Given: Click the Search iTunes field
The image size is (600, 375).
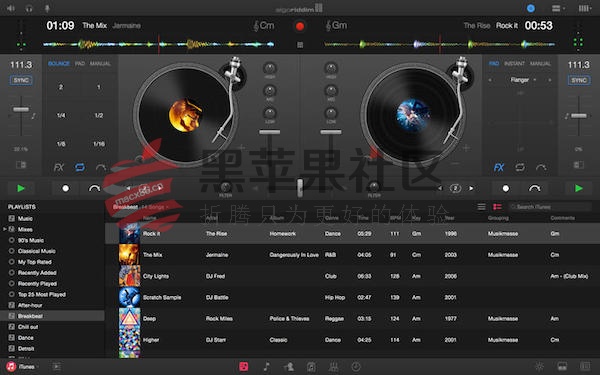Looking at the screenshot, I should tap(550, 207).
